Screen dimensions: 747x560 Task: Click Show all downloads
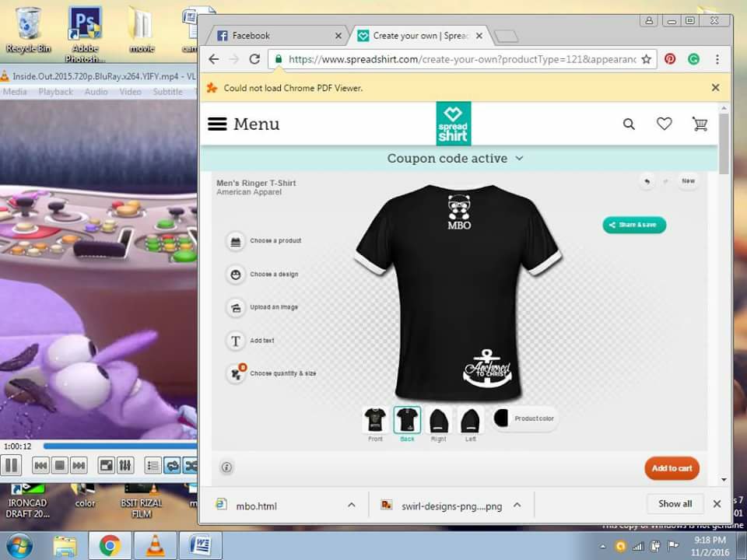(675, 504)
